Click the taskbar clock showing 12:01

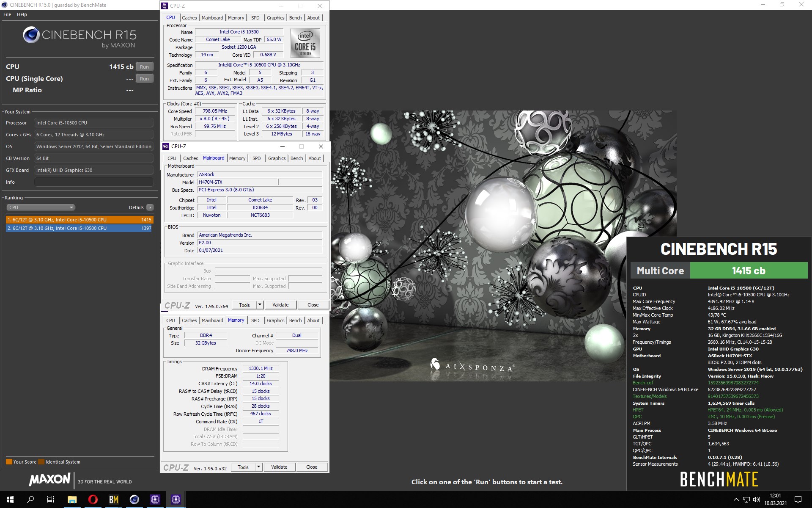tap(775, 500)
